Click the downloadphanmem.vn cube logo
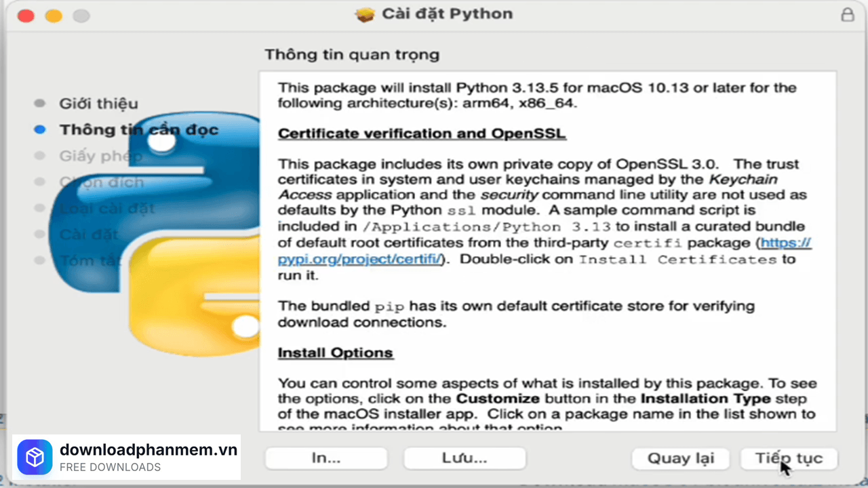 [35, 457]
